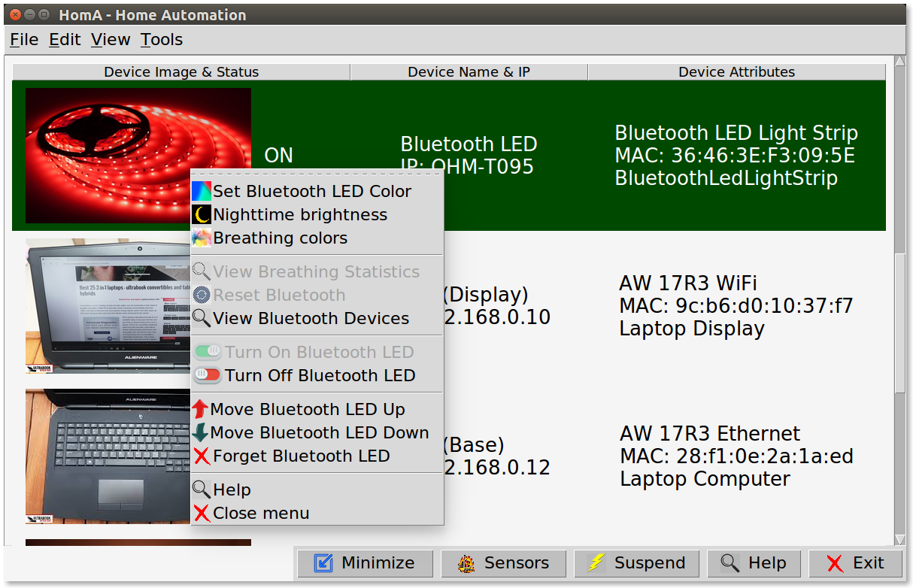
Task: Select Forget Bluetooth LED entry
Action: 317,456
